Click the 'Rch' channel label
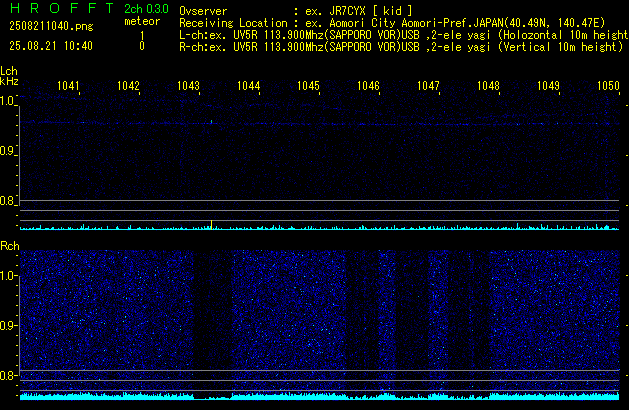629x410 pixels. (10, 246)
